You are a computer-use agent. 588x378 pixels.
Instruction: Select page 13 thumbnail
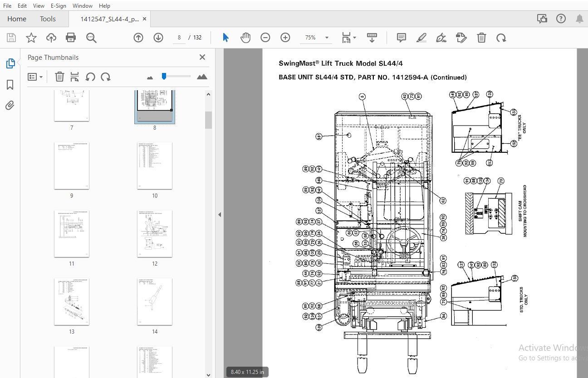click(72, 301)
